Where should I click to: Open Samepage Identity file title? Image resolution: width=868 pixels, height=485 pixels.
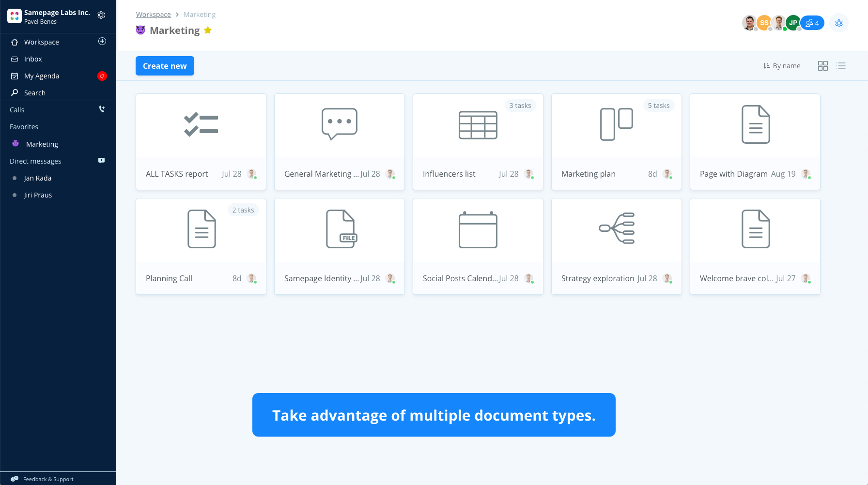tap(322, 278)
